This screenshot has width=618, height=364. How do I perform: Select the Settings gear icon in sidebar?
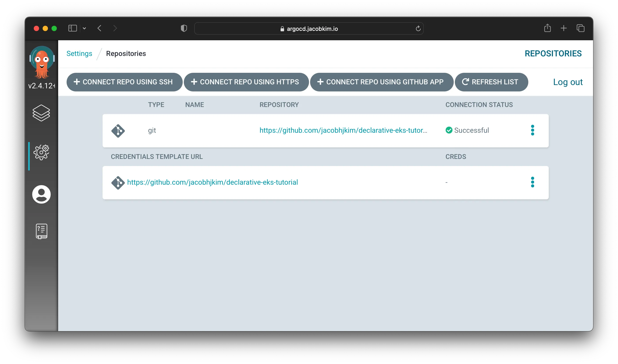click(x=41, y=152)
